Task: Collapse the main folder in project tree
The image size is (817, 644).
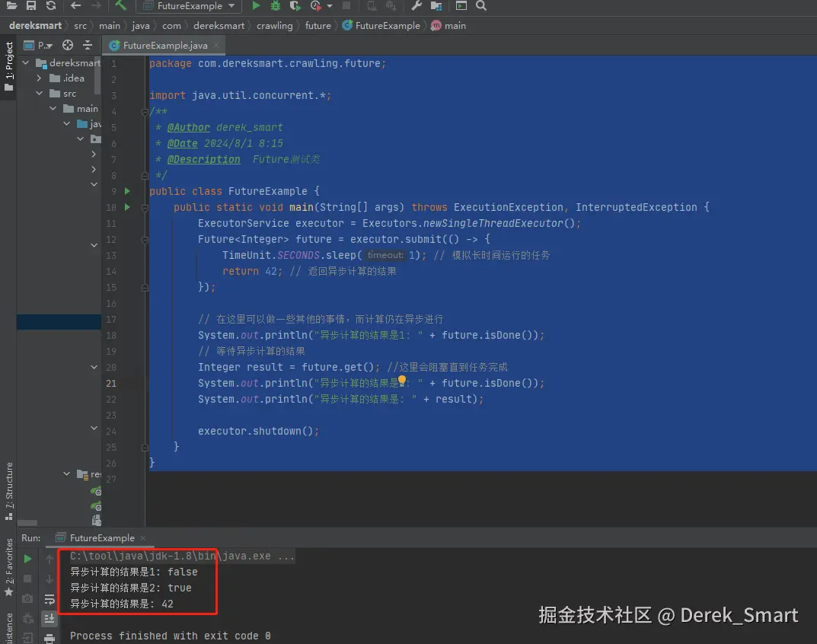Action: pos(53,108)
